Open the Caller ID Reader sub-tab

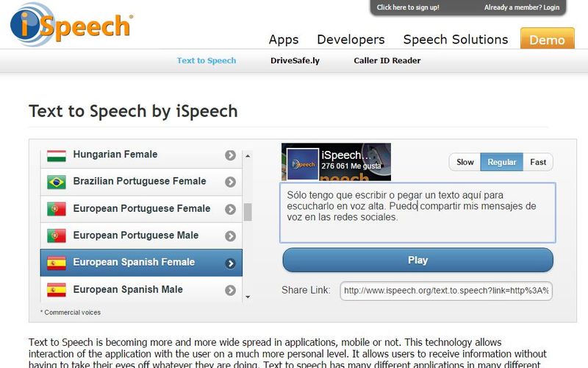[387, 60]
